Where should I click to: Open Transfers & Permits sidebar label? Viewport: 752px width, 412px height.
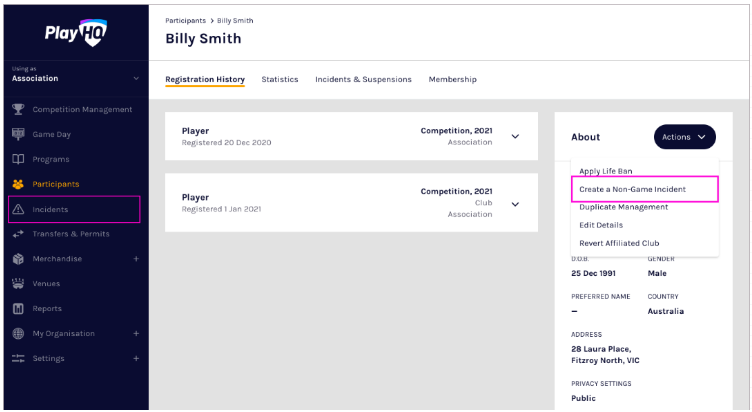pos(71,234)
